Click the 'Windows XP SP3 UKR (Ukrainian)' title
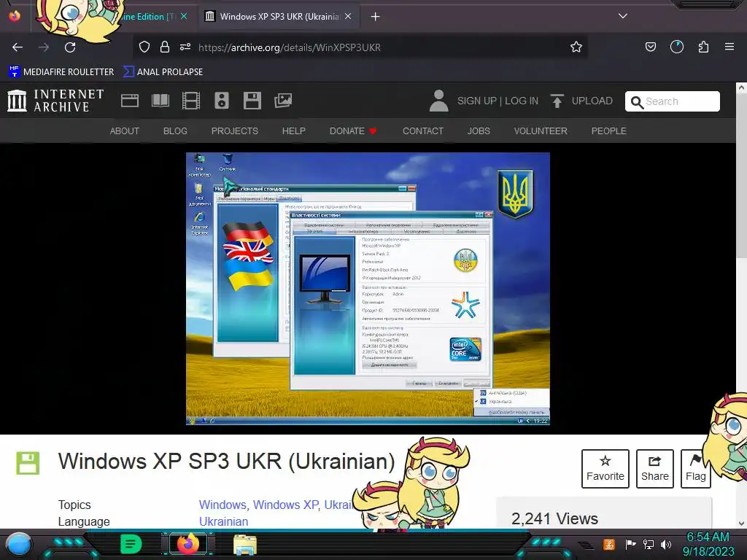 tap(226, 461)
